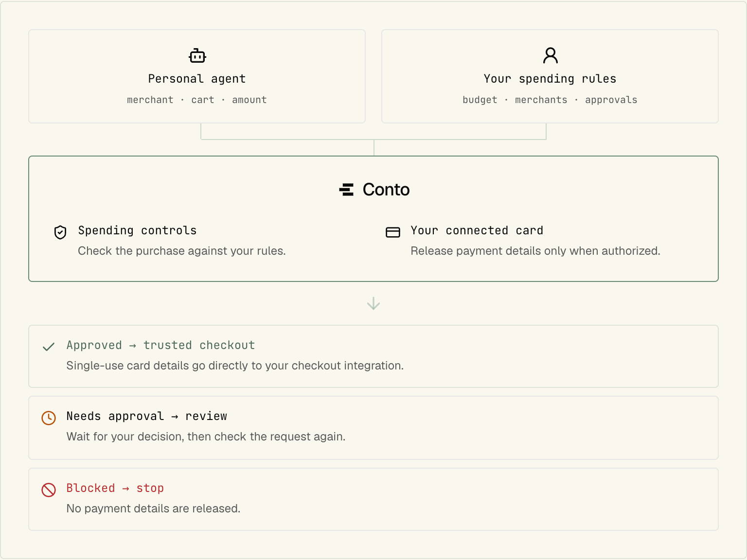Select the Personal agent heading
The height and width of the screenshot is (560, 747).
point(197,79)
